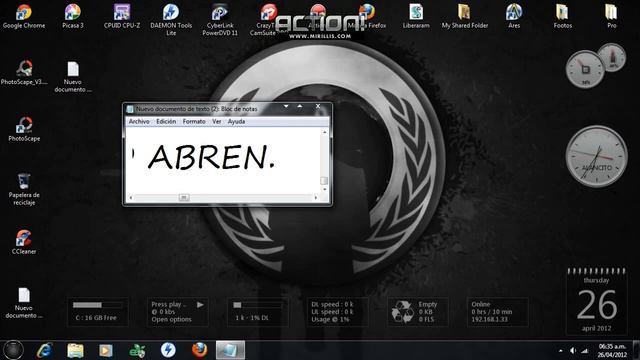The height and width of the screenshot is (360, 640).
Task: Click the ABREN text area in Notepad
Action: coord(224,160)
